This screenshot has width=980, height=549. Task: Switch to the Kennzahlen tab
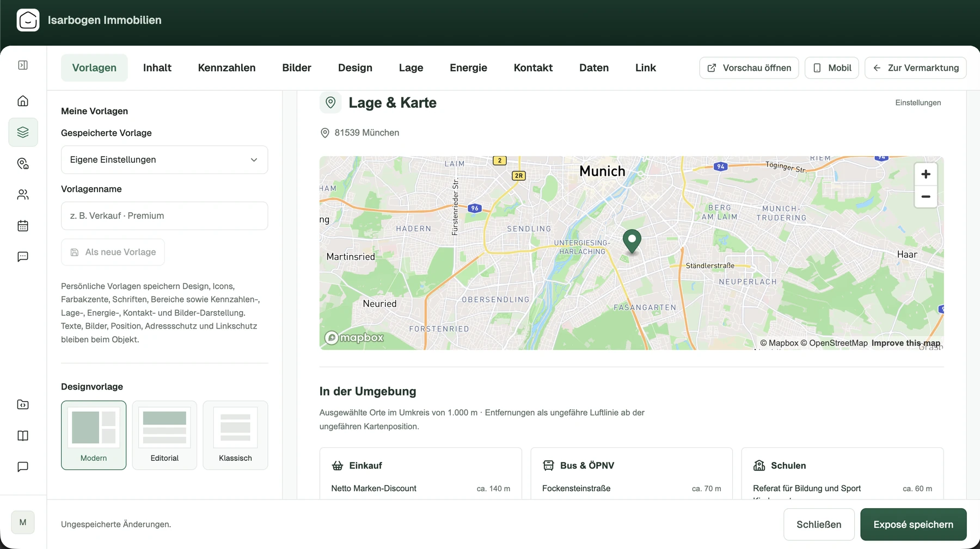227,68
